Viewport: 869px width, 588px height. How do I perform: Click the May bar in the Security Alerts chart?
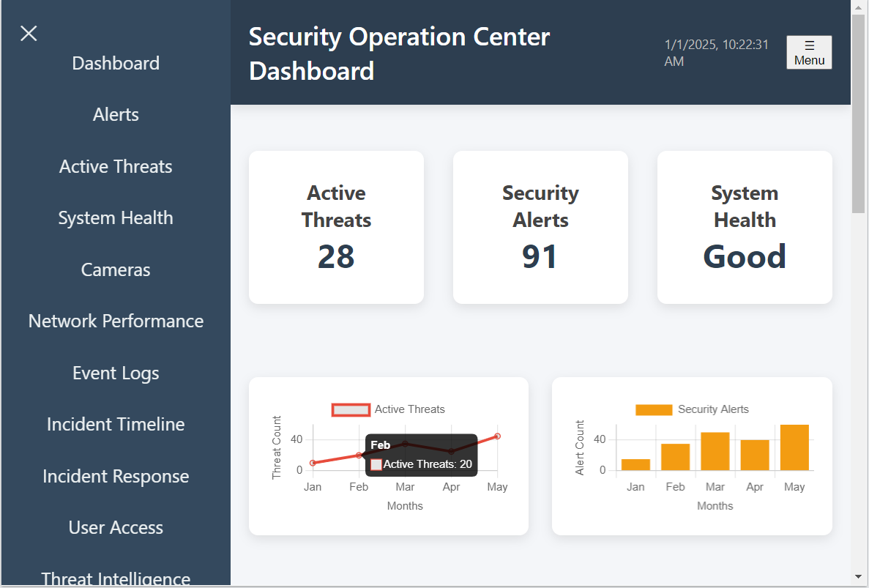[794, 447]
